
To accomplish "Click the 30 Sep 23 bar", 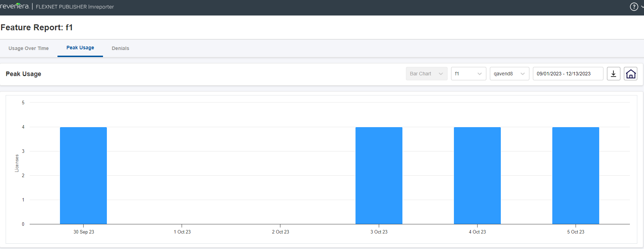I will tap(83, 175).
